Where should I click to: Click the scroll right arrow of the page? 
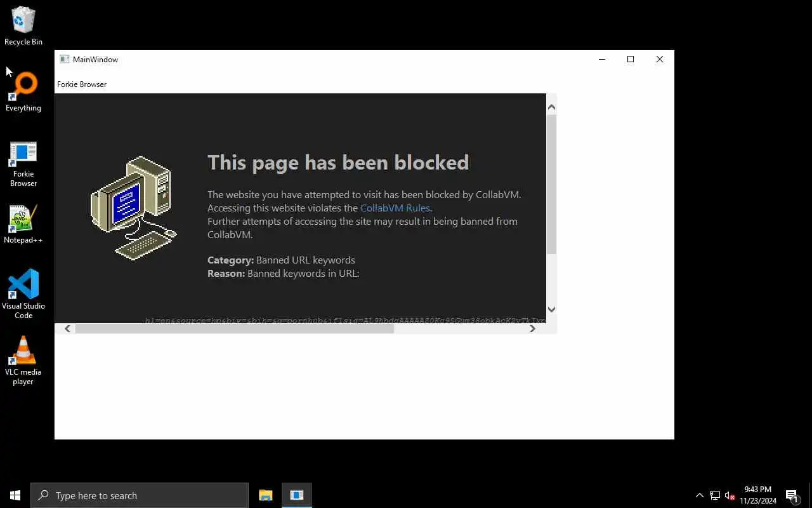point(533,328)
